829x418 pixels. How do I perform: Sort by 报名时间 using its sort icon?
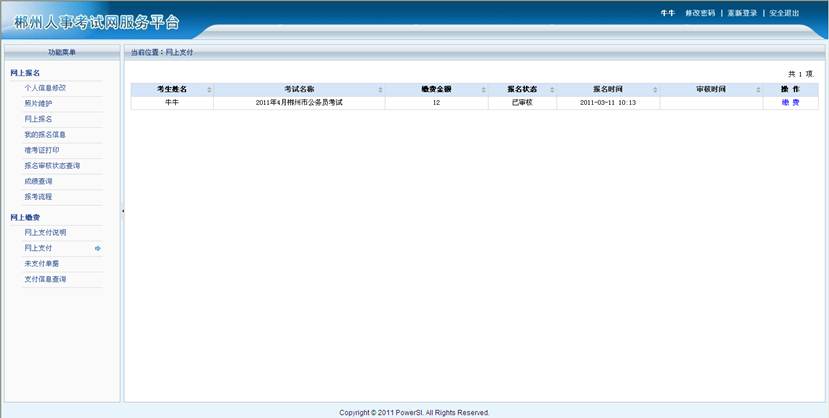654,90
